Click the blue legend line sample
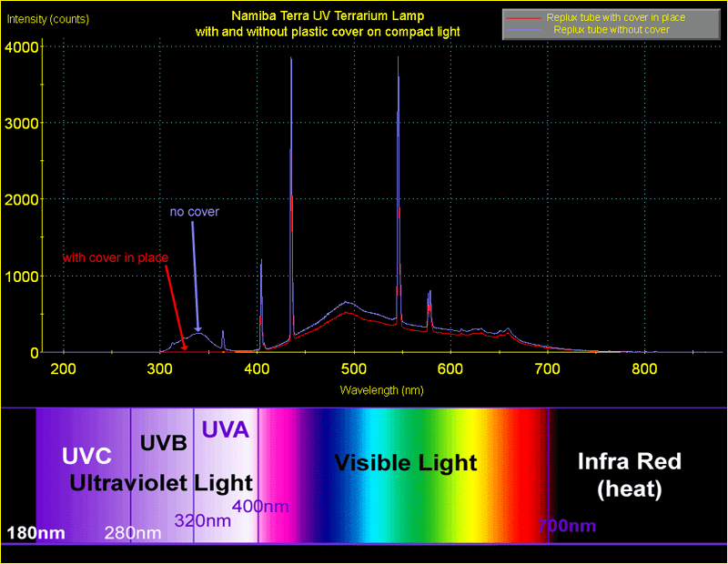Image resolution: width=728 pixels, height=564 pixels. 524,30
